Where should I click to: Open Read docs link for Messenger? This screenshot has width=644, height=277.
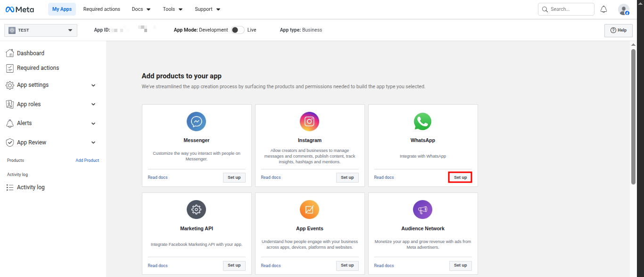[157, 177]
